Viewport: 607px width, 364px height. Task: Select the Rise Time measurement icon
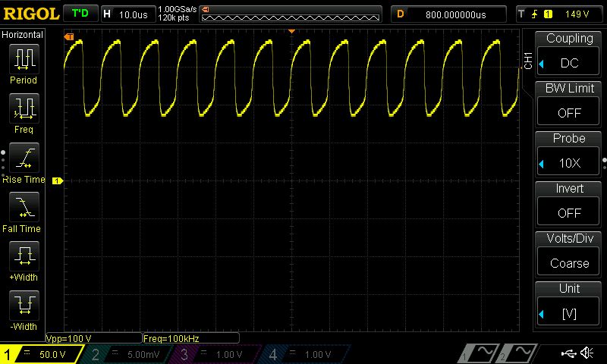tap(24, 158)
